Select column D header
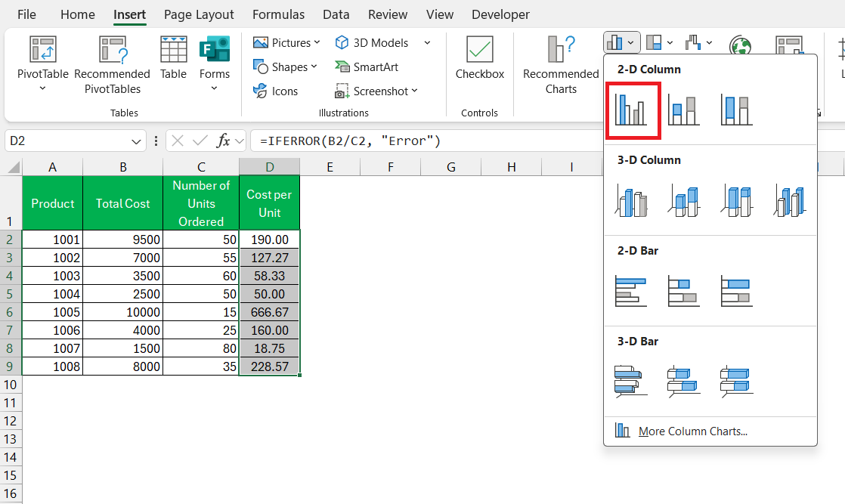 pyautogui.click(x=270, y=167)
